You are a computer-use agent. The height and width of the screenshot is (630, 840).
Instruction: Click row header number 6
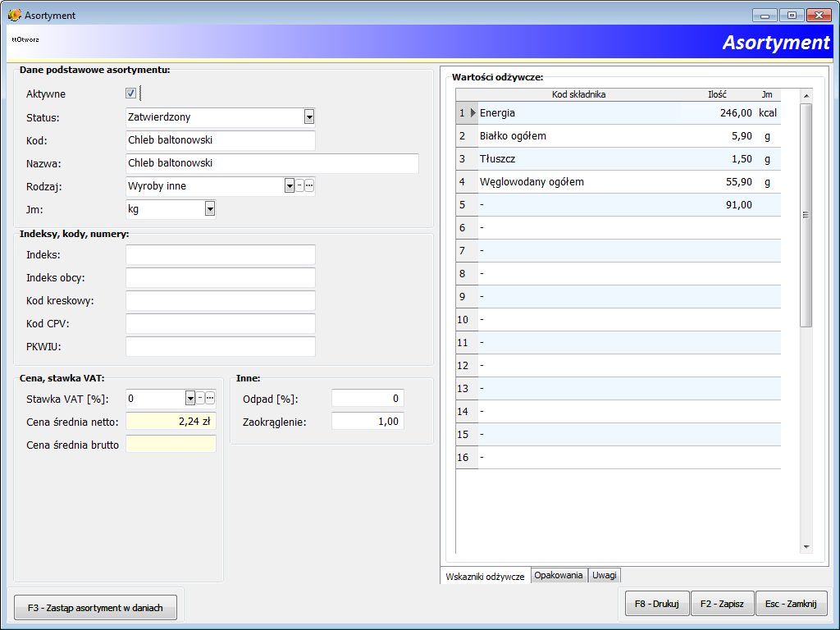click(x=467, y=228)
